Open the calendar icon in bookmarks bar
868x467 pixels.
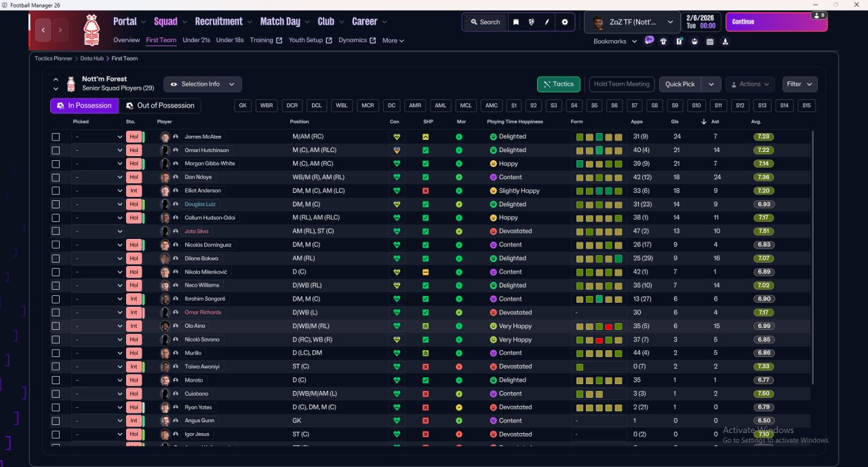click(x=710, y=41)
